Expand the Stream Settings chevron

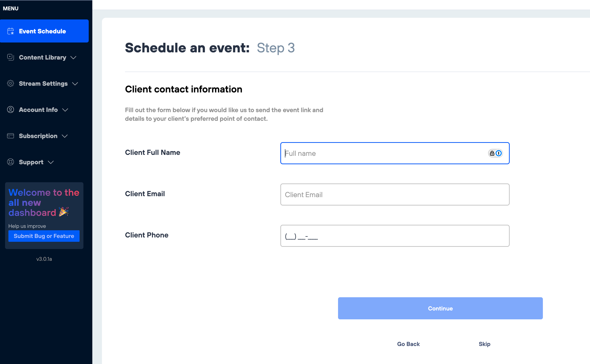pos(75,84)
